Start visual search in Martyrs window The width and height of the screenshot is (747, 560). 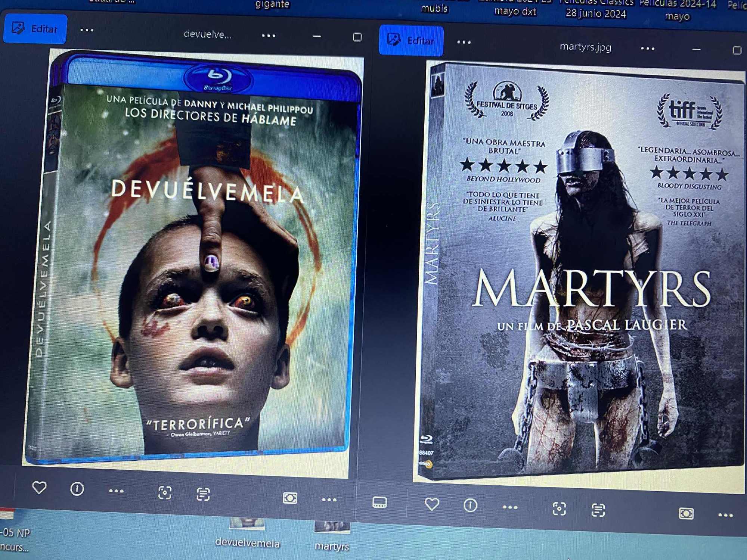pos(559,509)
